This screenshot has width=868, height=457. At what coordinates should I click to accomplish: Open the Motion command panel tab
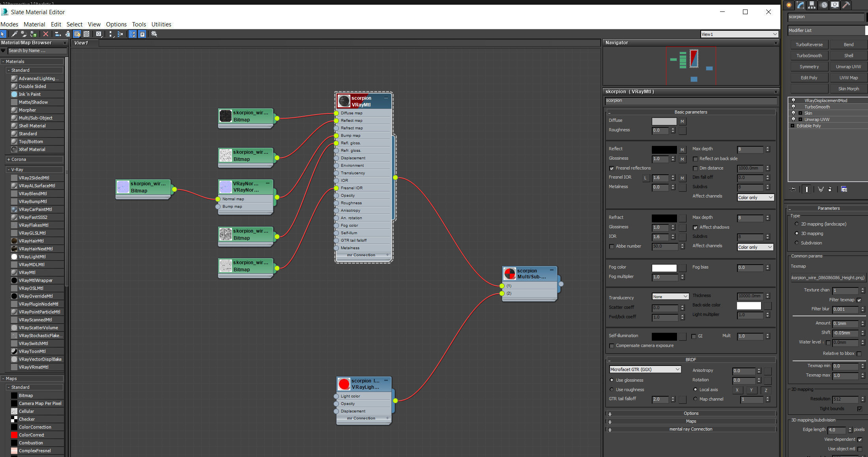(823, 5)
